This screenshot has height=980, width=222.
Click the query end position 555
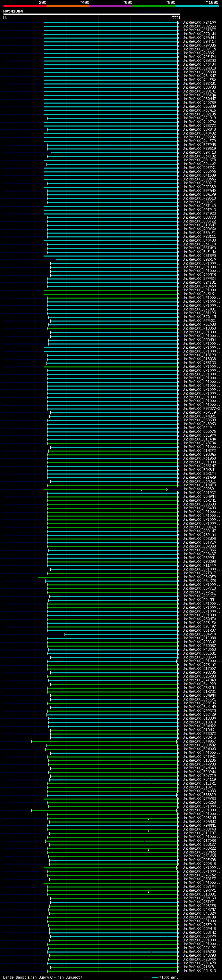pyautogui.click(x=175, y=17)
